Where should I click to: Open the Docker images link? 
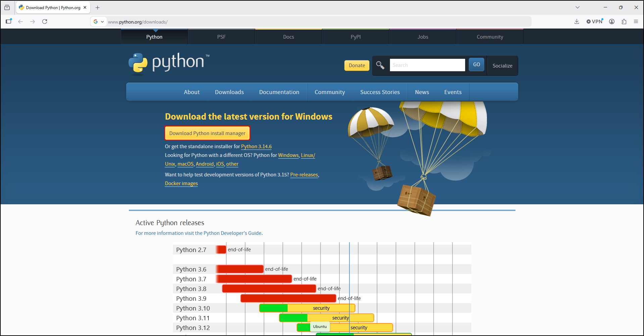coord(181,183)
